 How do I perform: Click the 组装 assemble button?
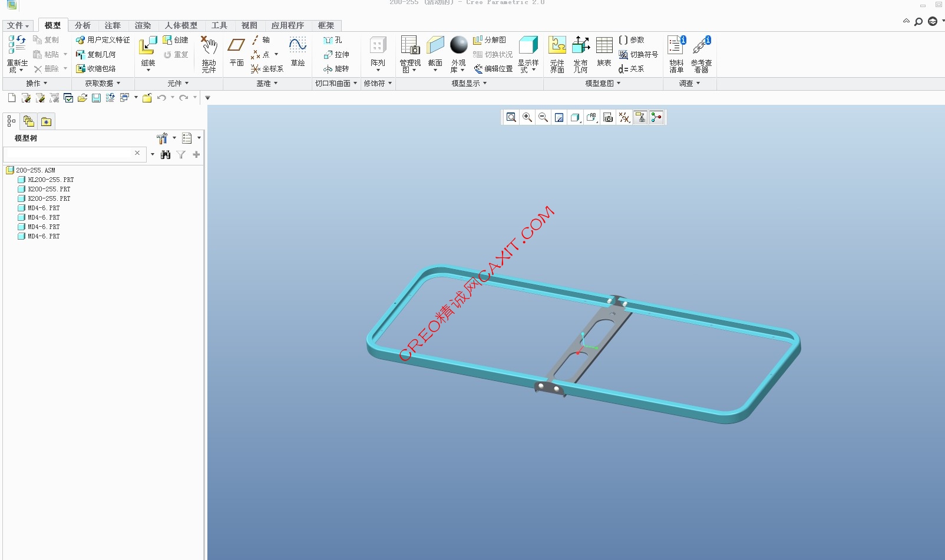point(148,54)
